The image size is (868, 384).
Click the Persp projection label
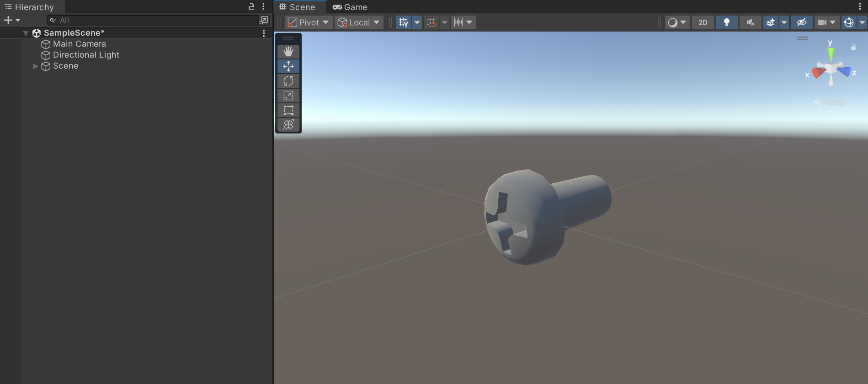pyautogui.click(x=833, y=102)
